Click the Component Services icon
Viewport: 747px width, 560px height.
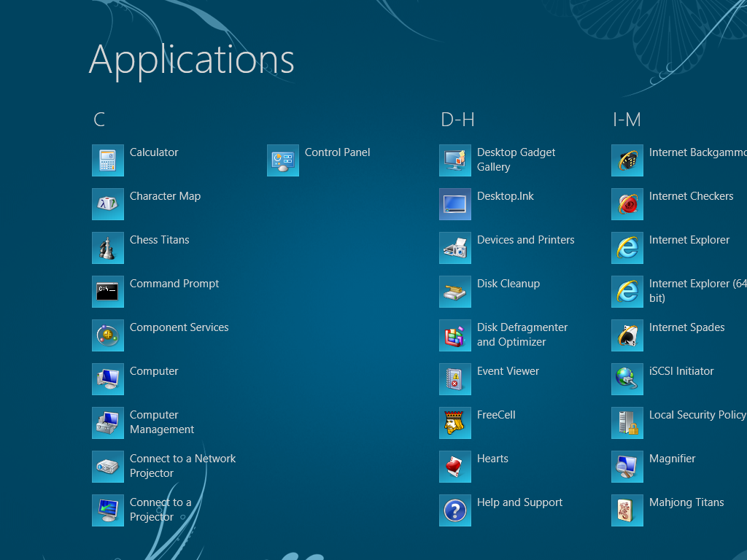[108, 335]
